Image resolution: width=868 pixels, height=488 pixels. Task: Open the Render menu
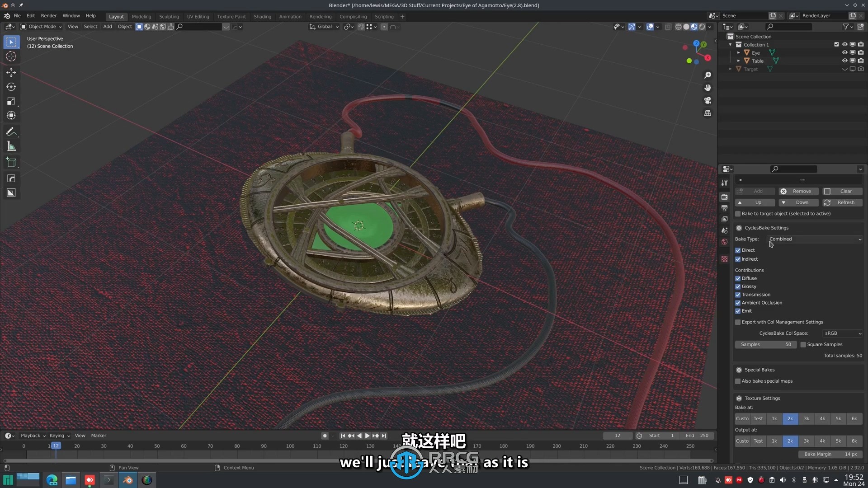[x=49, y=16]
